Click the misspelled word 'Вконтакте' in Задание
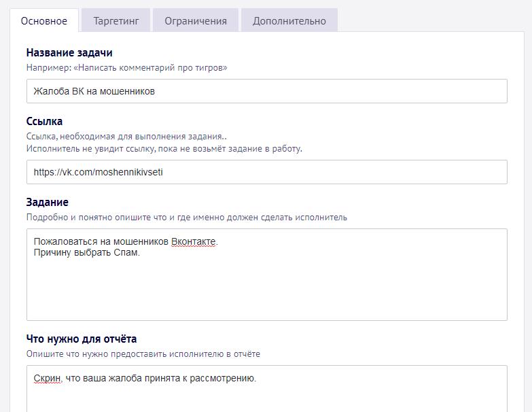This screenshot has height=412, width=532. coord(194,241)
